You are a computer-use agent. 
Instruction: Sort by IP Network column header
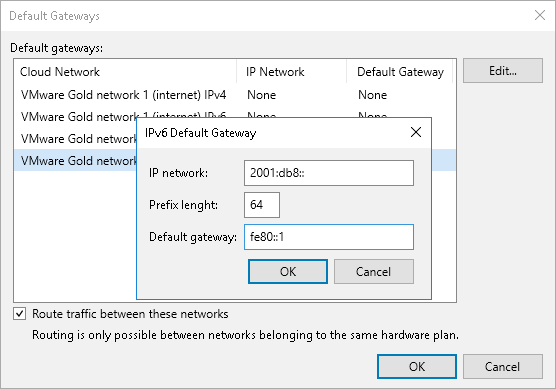click(x=291, y=72)
